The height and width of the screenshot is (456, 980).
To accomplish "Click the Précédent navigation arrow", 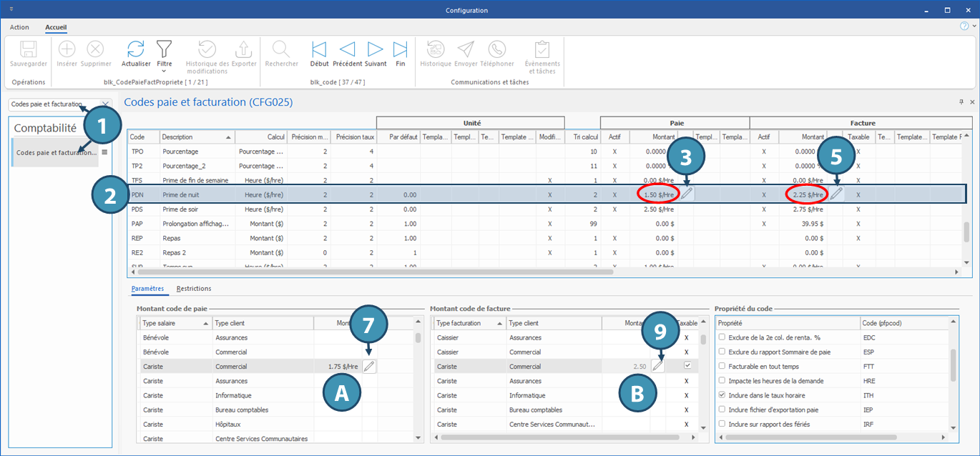I will point(347,49).
